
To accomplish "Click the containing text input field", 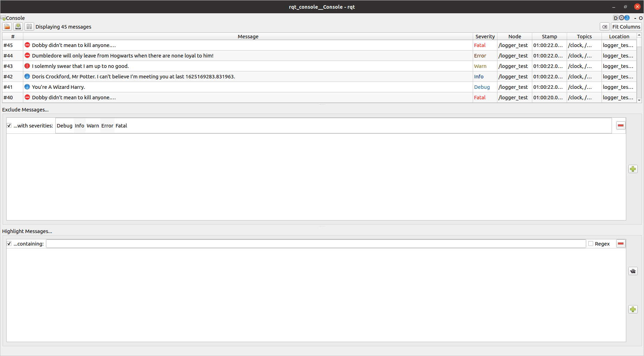I will (x=316, y=244).
